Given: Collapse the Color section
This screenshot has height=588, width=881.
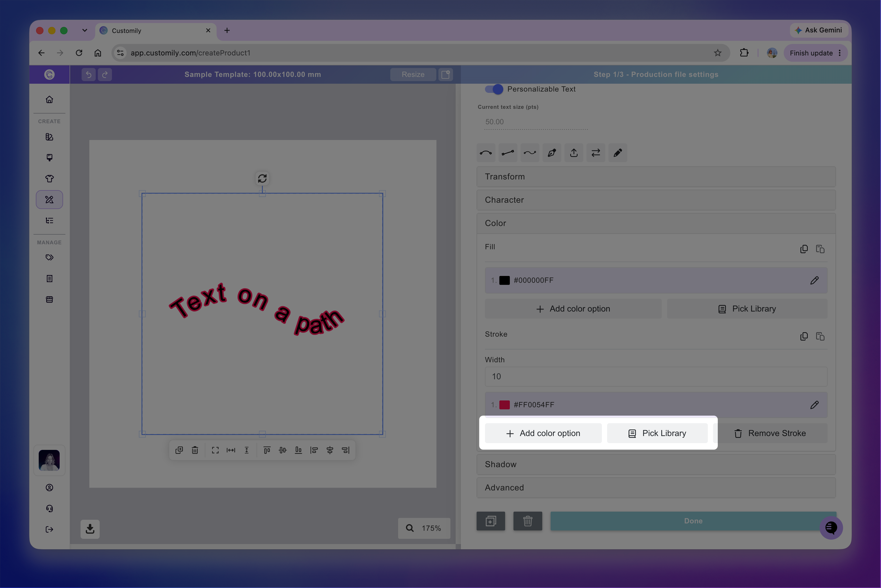Looking at the screenshot, I should click(656, 223).
